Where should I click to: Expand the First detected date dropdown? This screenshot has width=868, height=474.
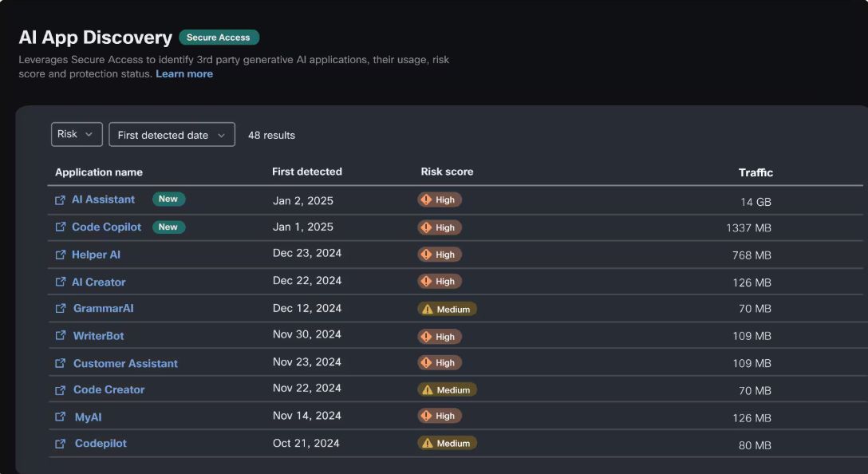coord(172,135)
